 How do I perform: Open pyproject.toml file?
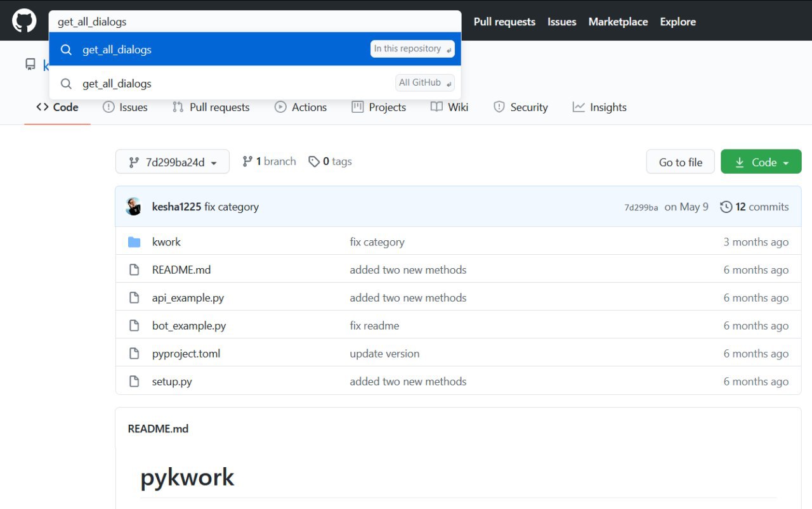tap(186, 353)
